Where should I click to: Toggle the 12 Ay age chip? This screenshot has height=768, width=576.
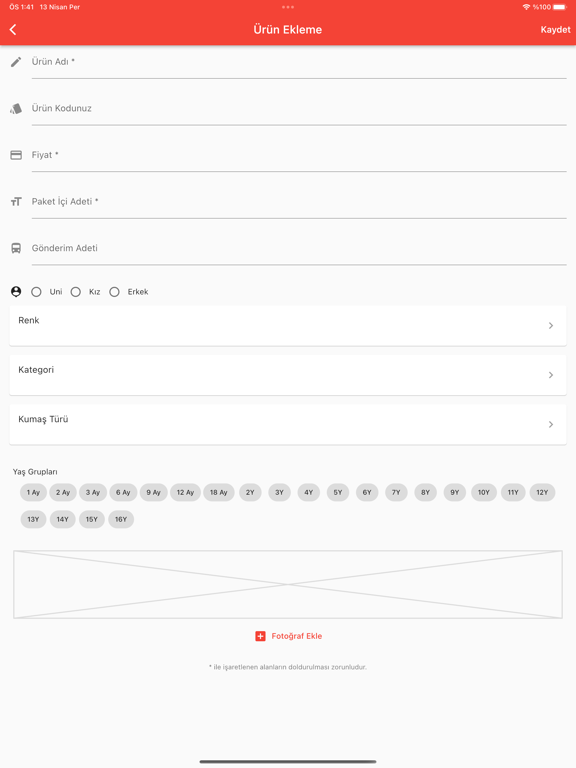[185, 492]
